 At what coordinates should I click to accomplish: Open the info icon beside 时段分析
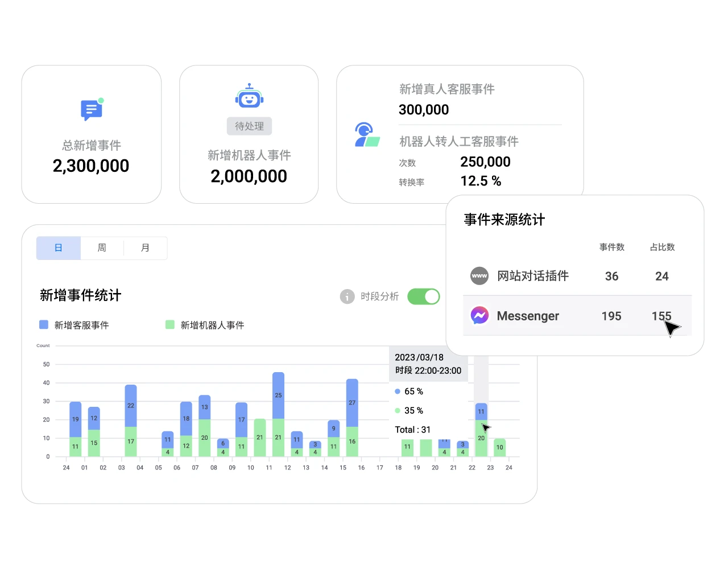point(347,296)
